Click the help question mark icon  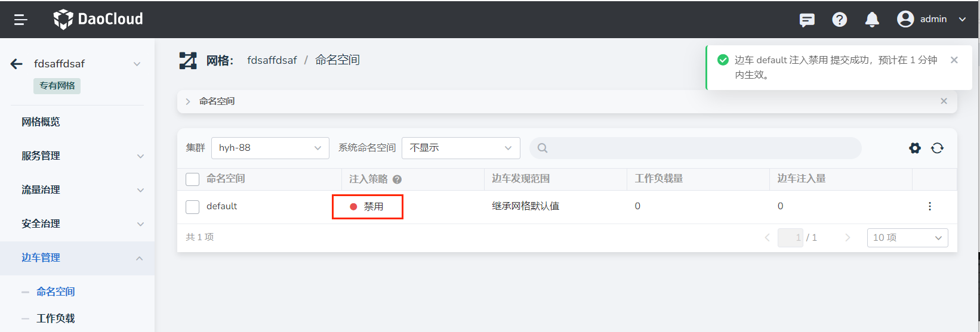pos(839,20)
